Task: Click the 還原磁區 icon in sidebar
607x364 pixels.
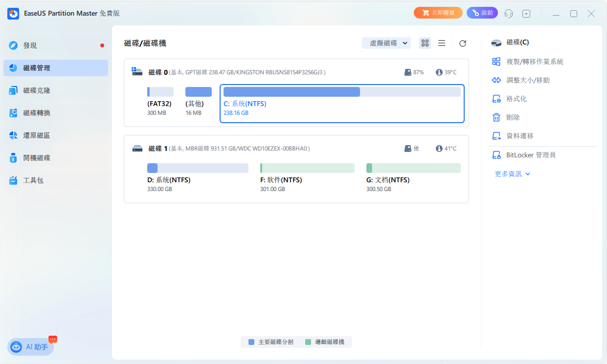Action: (x=14, y=135)
